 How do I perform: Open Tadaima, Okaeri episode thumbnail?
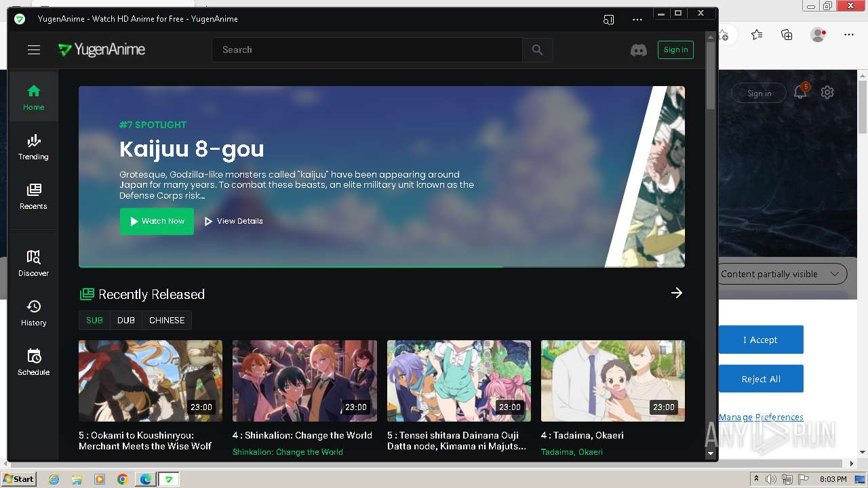(x=613, y=380)
